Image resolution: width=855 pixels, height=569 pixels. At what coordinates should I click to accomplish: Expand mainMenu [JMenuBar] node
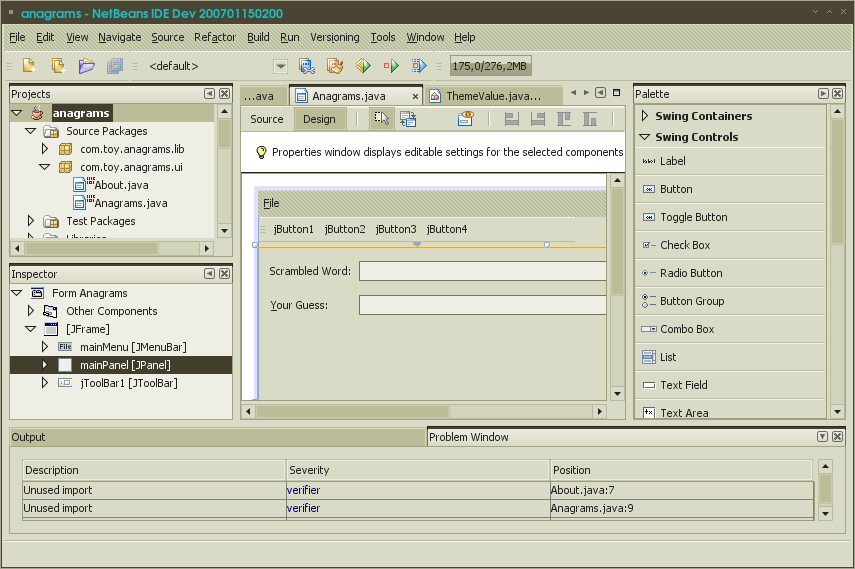45,347
